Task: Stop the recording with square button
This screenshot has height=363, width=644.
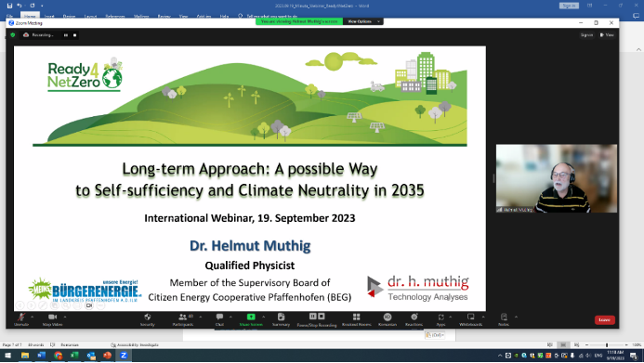Action: coord(74,35)
